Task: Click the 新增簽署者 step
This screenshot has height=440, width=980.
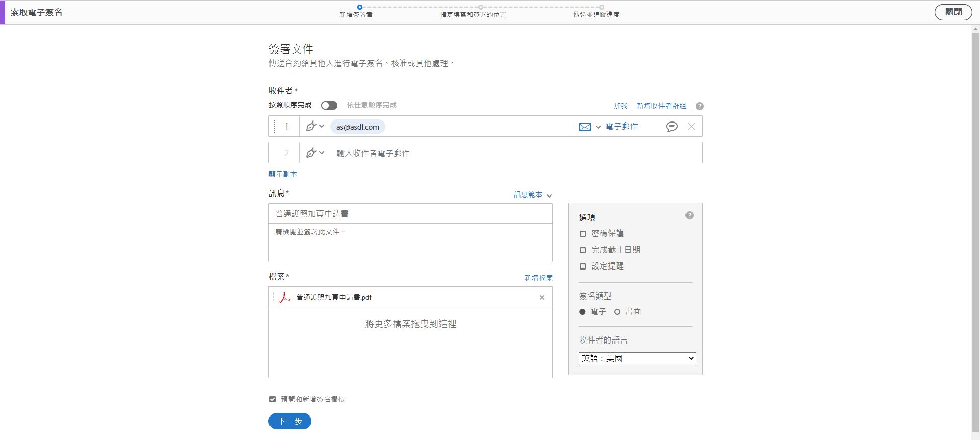Action: click(356, 11)
